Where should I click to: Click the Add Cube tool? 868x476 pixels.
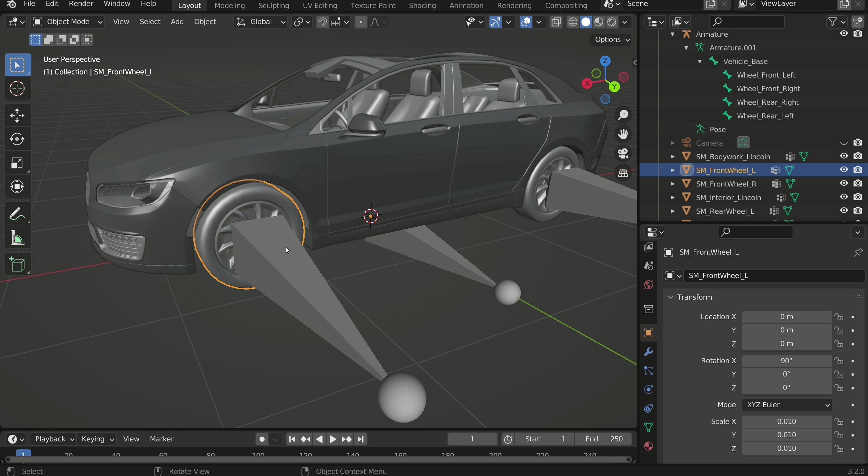[x=17, y=264]
